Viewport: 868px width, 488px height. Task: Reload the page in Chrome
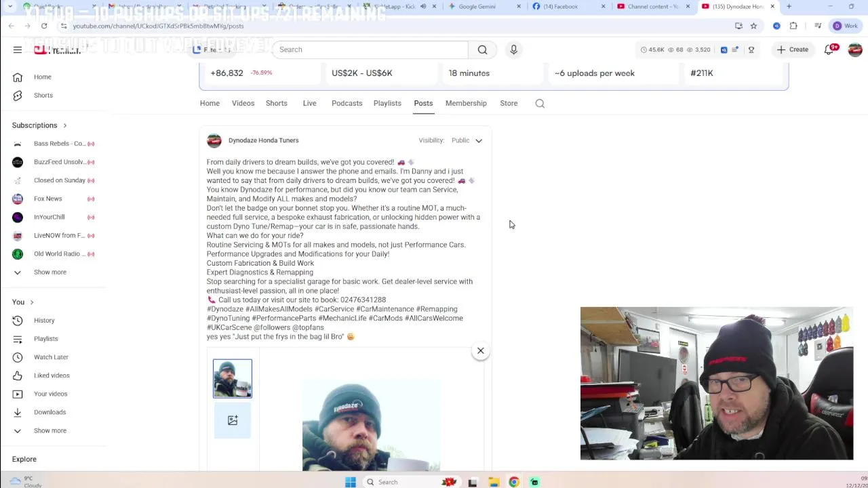(x=44, y=26)
